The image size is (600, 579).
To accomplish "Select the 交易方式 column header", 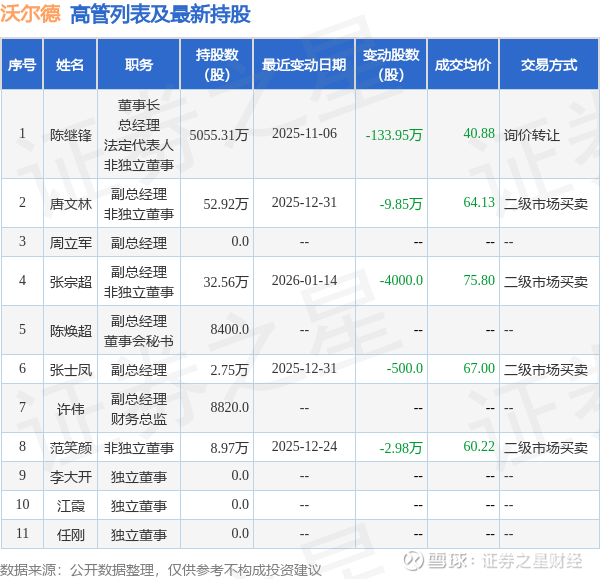I will click(x=549, y=64).
